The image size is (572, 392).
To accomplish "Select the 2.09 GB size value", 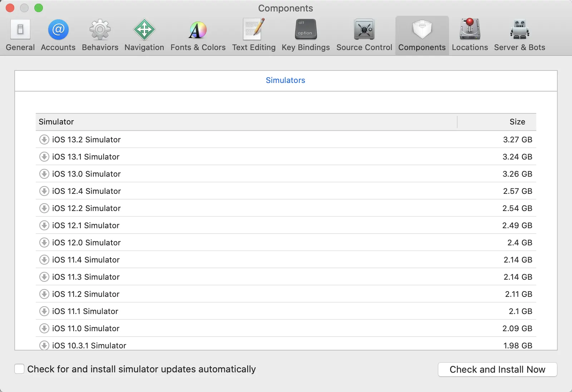I will click(517, 328).
